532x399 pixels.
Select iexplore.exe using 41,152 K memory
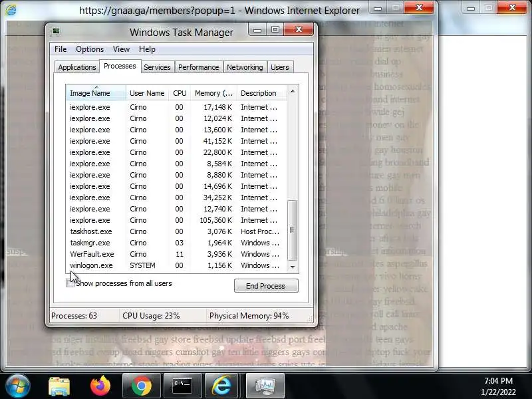pyautogui.click(x=176, y=141)
